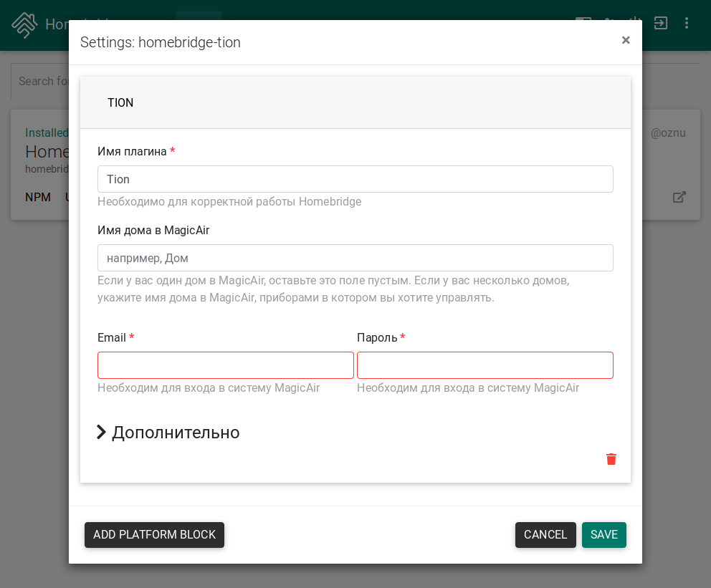Click the NPM label on the plugin card
Image resolution: width=711 pixels, height=588 pixels.
coord(38,197)
